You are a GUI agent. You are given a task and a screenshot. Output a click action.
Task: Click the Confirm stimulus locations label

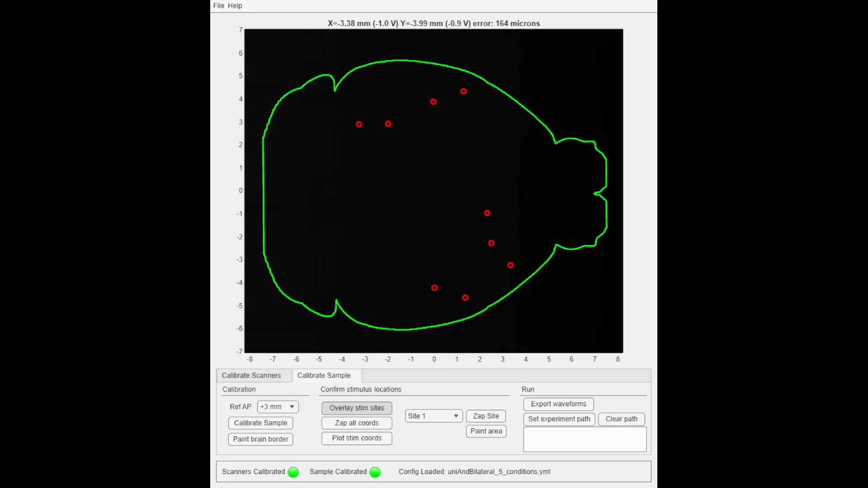361,389
